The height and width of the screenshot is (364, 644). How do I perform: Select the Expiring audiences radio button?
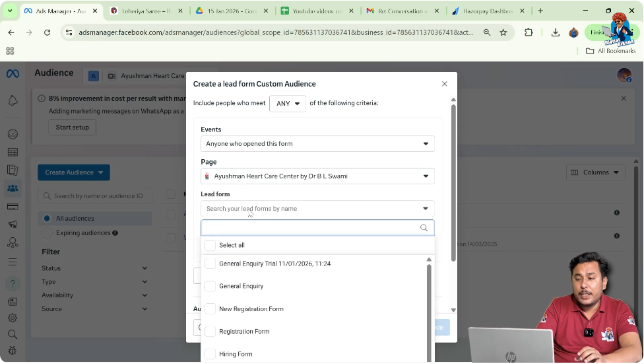click(47, 233)
